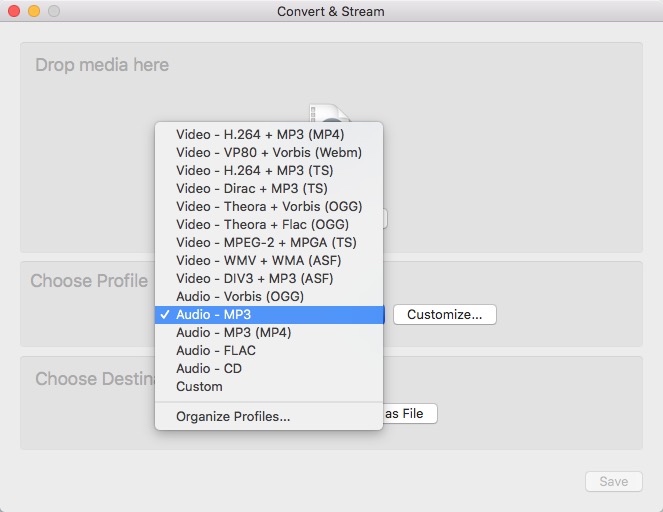This screenshot has width=663, height=512.
Task: Click the Save as File button
Action: click(410, 413)
